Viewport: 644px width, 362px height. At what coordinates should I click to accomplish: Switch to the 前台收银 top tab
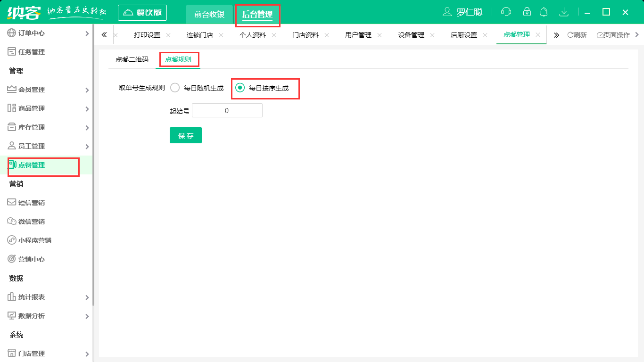coord(209,14)
